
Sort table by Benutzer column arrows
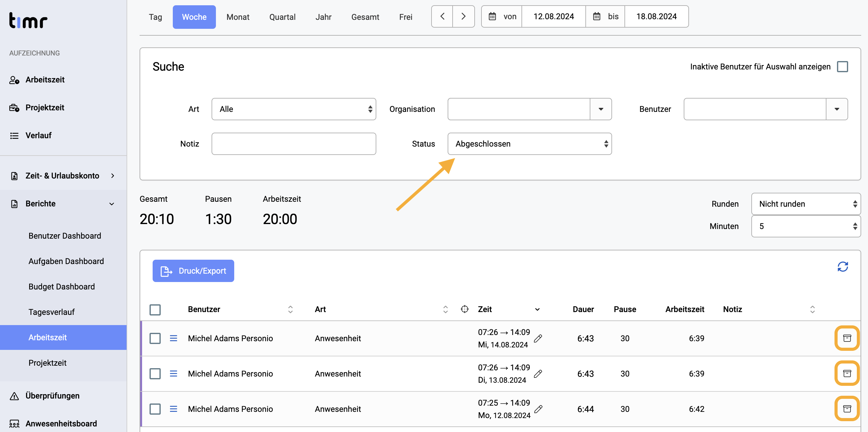pos(290,310)
